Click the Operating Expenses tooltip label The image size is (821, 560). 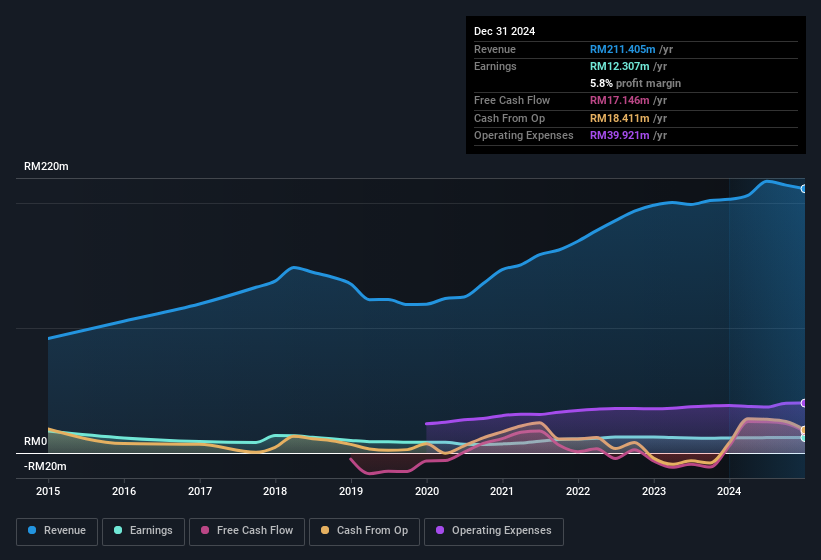tap(523, 136)
